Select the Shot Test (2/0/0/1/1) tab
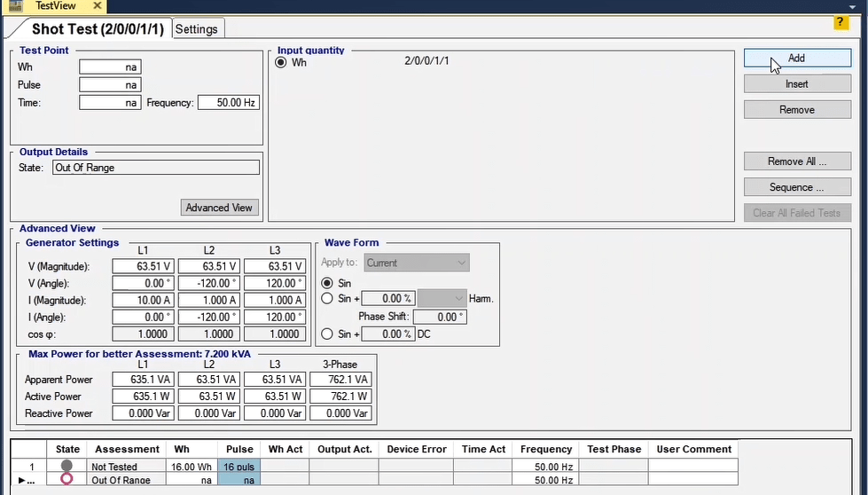This screenshot has width=868, height=495. 98,29
